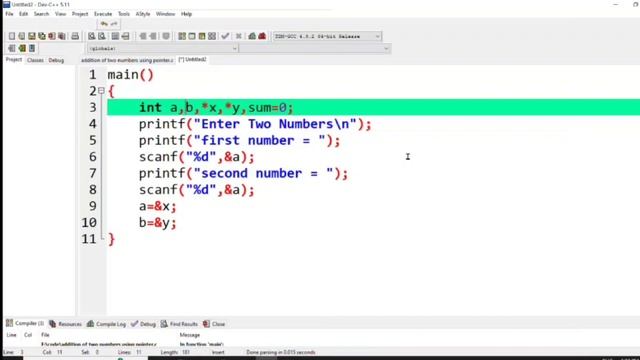Click the Profile Analysis toolbar icon
Viewport: 640px width, 360px height.
[252, 36]
